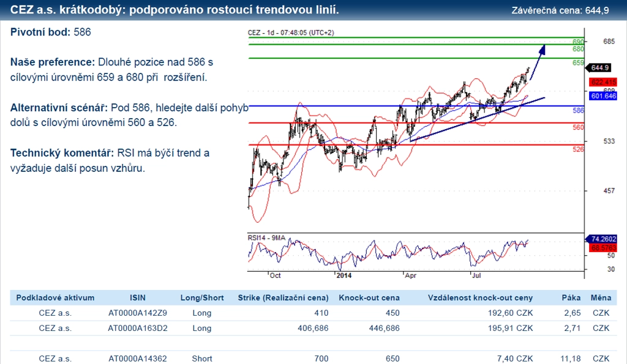Click the distance value 192,60 CZK

510,313
